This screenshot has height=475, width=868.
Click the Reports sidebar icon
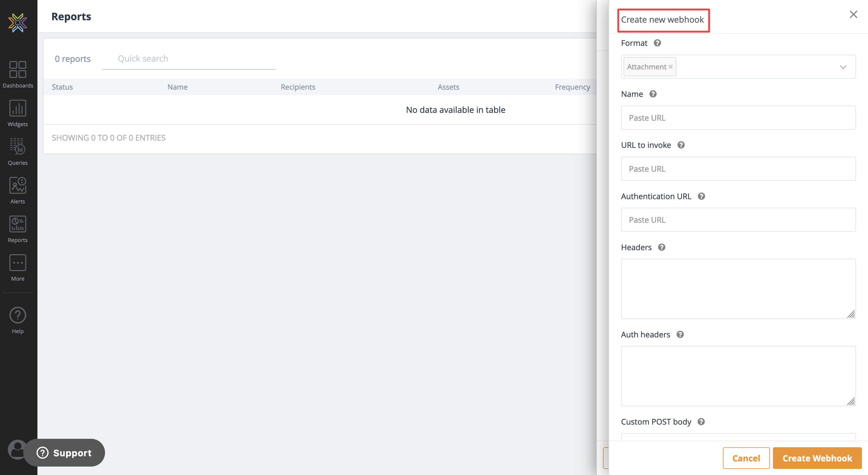point(18,224)
